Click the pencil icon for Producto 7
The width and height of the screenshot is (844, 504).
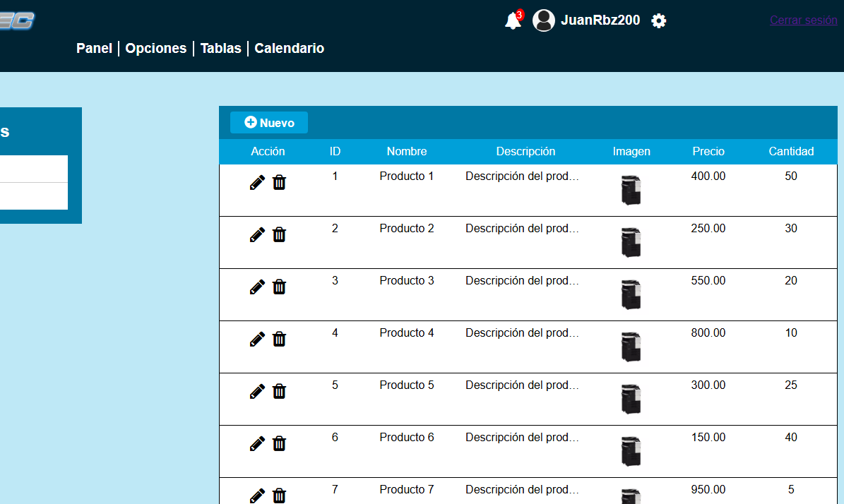258,496
